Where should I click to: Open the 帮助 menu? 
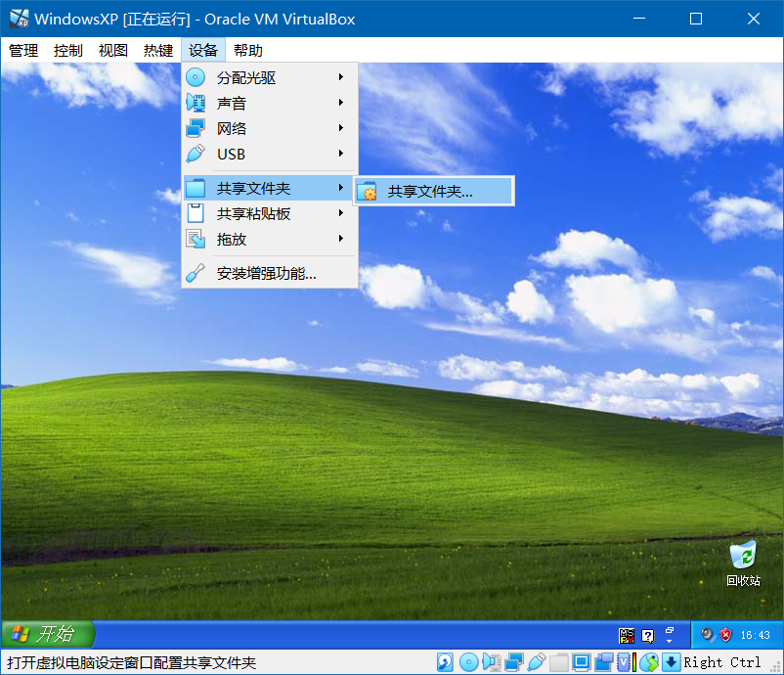pos(248,50)
